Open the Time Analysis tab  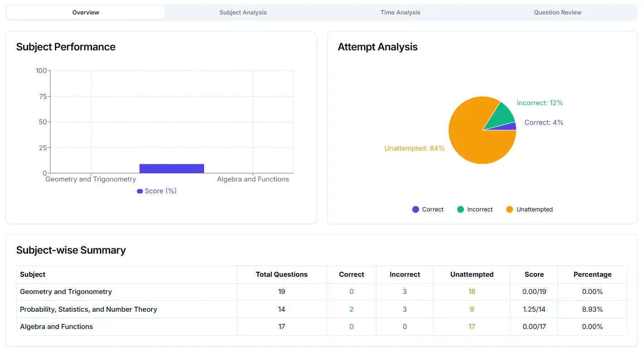pyautogui.click(x=400, y=12)
